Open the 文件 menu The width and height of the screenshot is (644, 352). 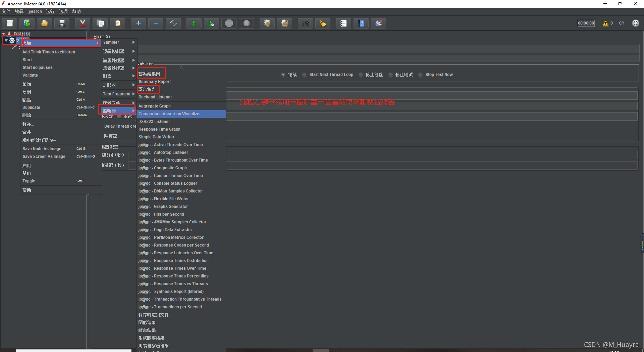pos(6,11)
